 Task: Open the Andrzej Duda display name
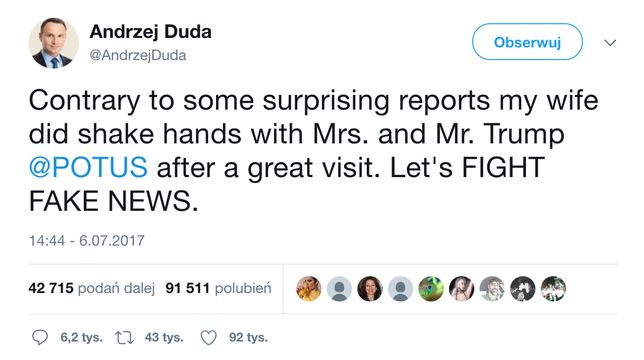[150, 32]
